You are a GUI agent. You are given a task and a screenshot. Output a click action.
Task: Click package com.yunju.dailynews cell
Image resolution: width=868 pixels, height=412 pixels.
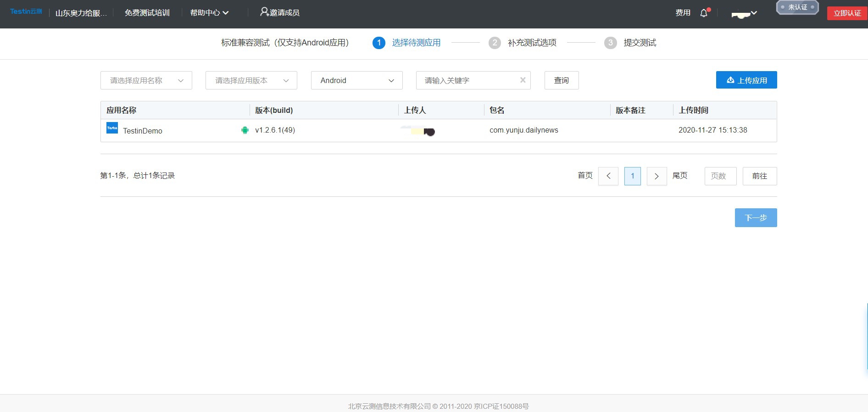tap(524, 130)
